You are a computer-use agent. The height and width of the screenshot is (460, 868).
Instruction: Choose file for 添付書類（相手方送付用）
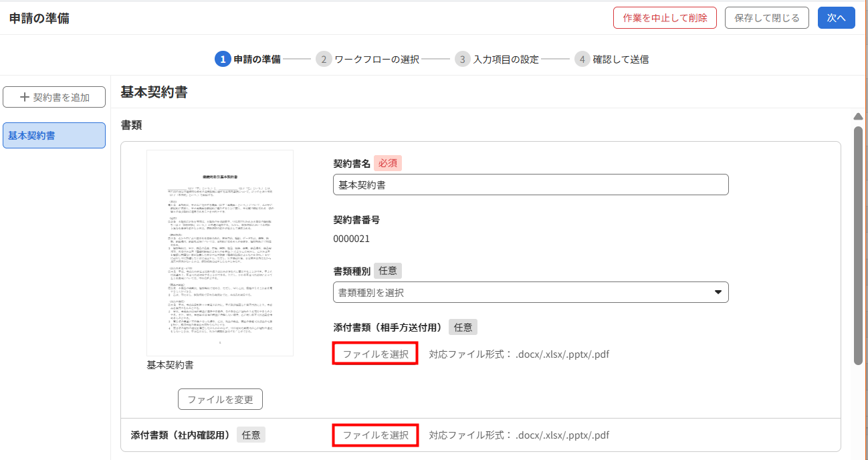pyautogui.click(x=375, y=354)
